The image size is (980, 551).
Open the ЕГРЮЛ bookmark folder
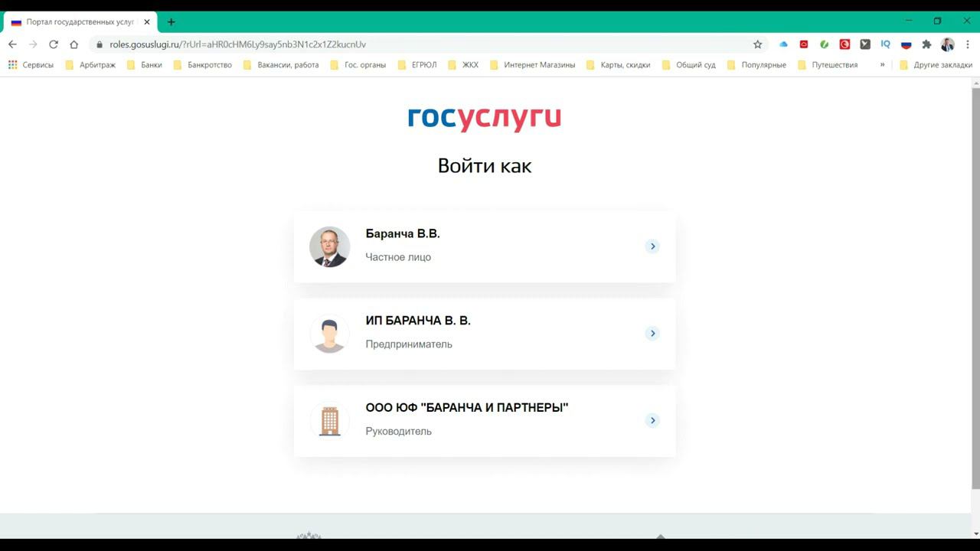coord(417,65)
